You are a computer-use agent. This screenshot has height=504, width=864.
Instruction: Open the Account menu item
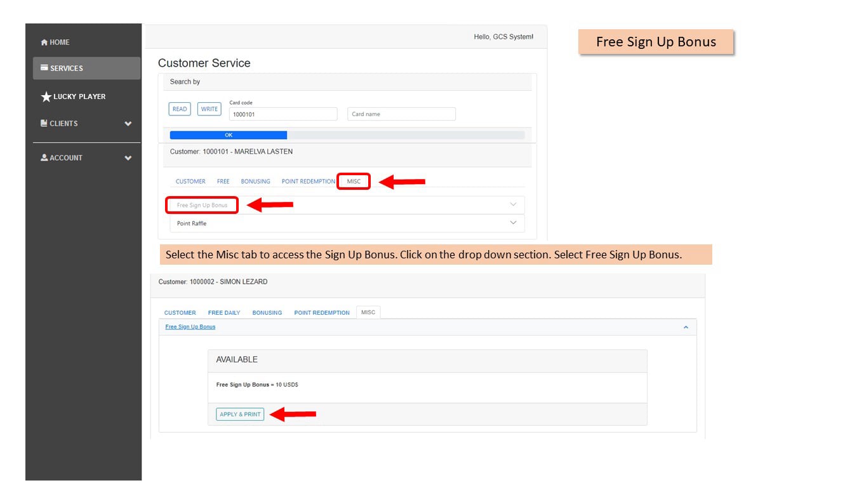[86, 157]
